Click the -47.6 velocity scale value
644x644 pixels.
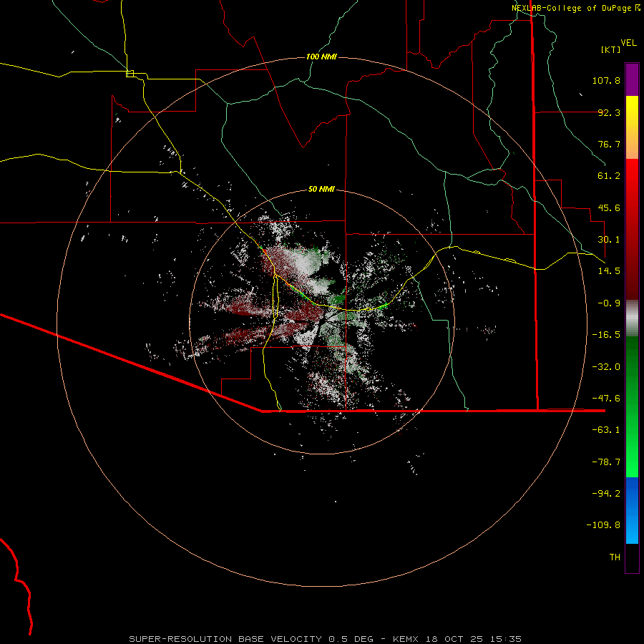click(x=606, y=399)
